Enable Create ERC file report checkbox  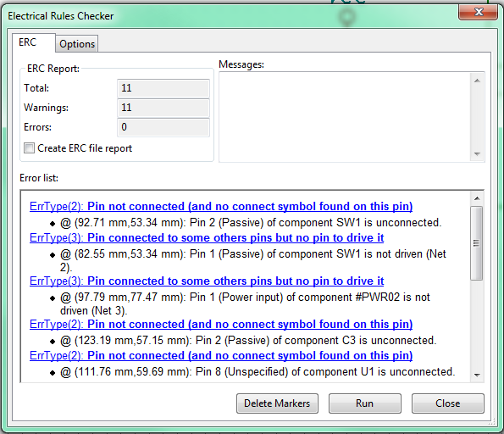tap(30, 148)
